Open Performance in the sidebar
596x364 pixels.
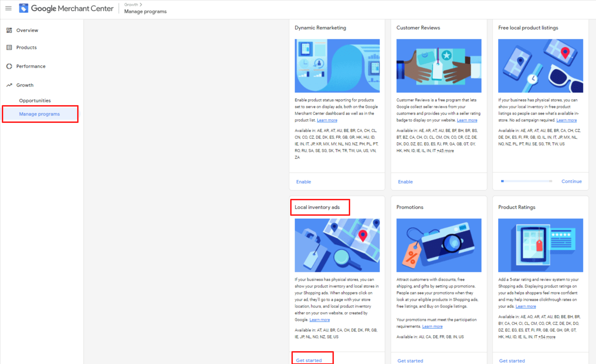click(x=31, y=66)
